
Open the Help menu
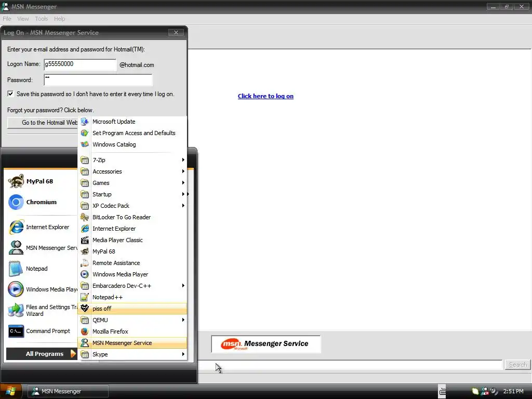click(59, 19)
